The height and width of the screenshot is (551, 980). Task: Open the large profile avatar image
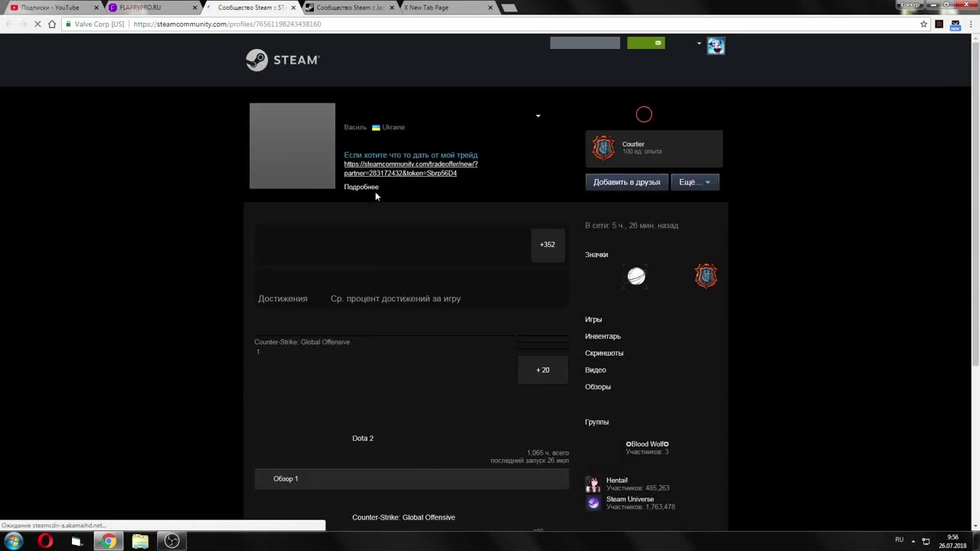pos(292,146)
